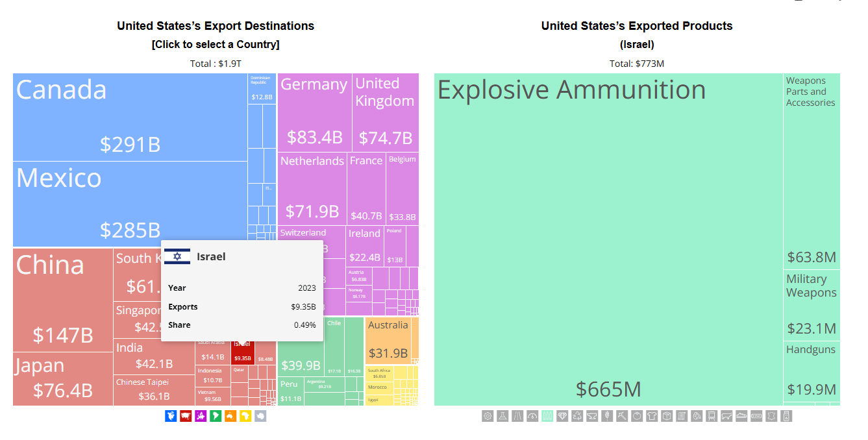Toggle the Asia continent filter

[x=186, y=416]
